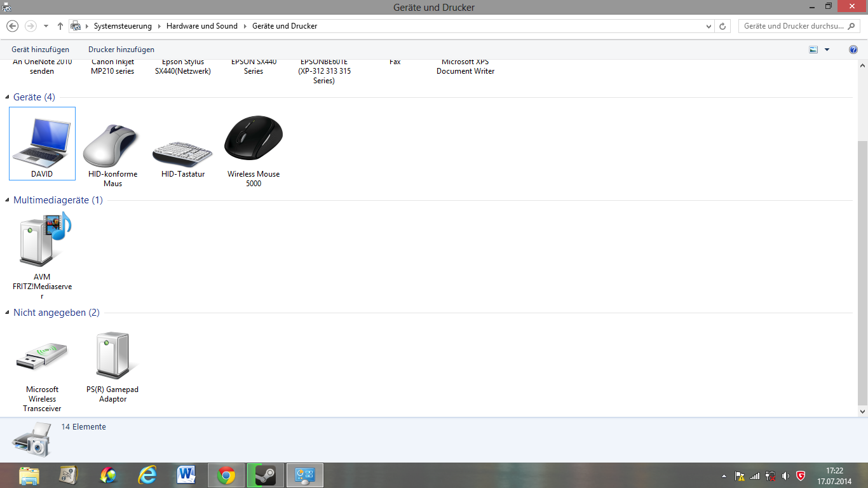Select the DAVID laptop device icon
This screenshot has height=488, width=868.
click(x=42, y=144)
